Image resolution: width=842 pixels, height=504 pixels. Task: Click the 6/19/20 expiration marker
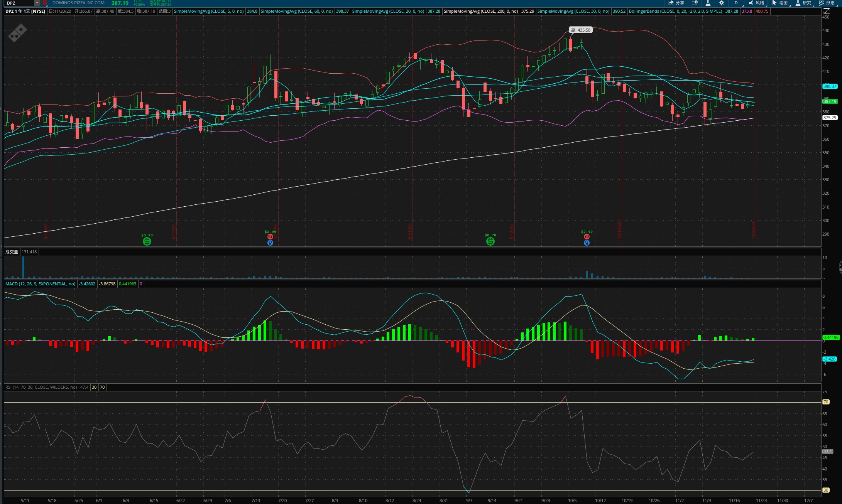pos(174,232)
